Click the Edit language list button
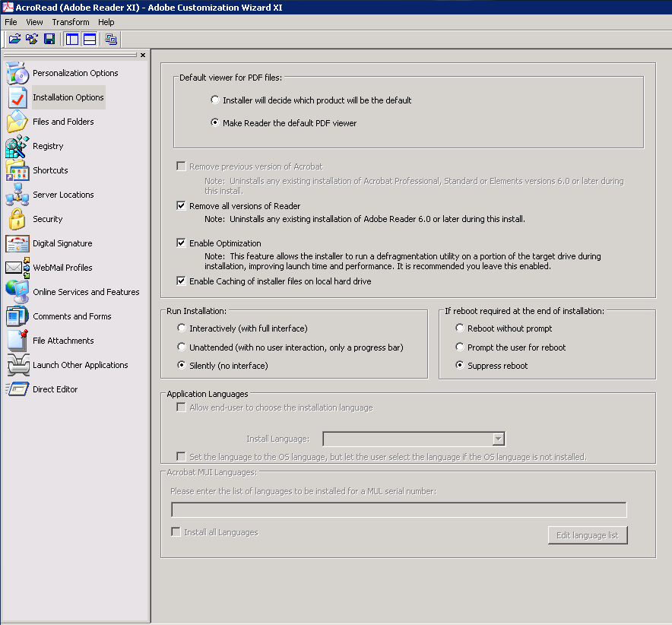Image resolution: width=672 pixels, height=625 pixels. [x=587, y=535]
